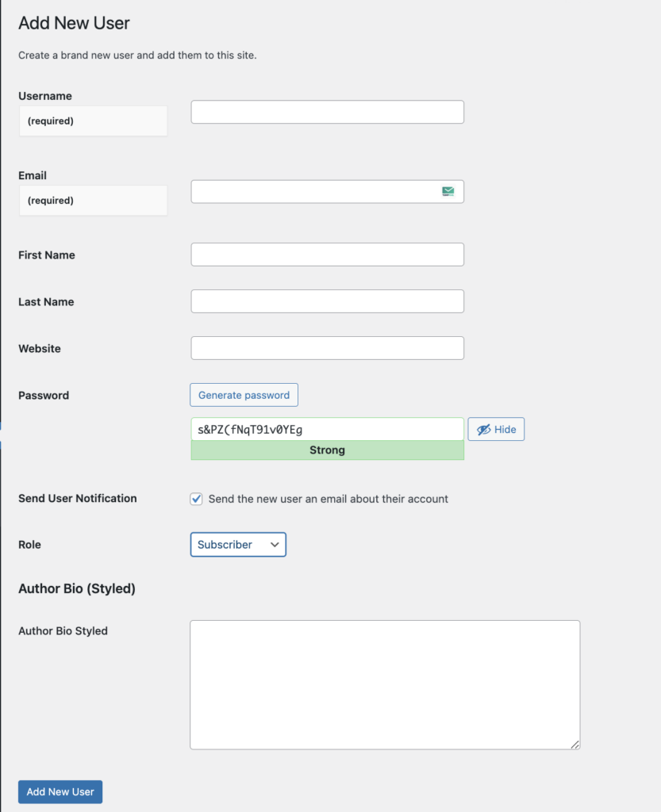Focus the Username input field

click(328, 112)
